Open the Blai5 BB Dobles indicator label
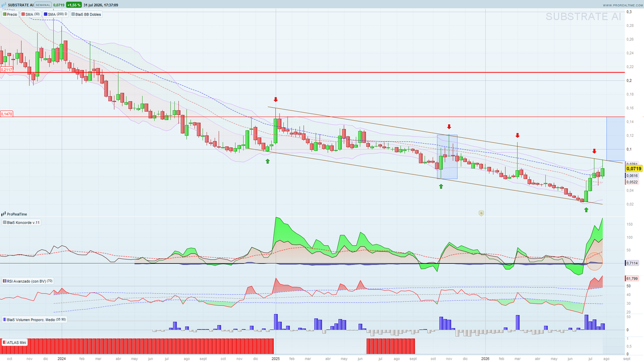 pos(86,14)
